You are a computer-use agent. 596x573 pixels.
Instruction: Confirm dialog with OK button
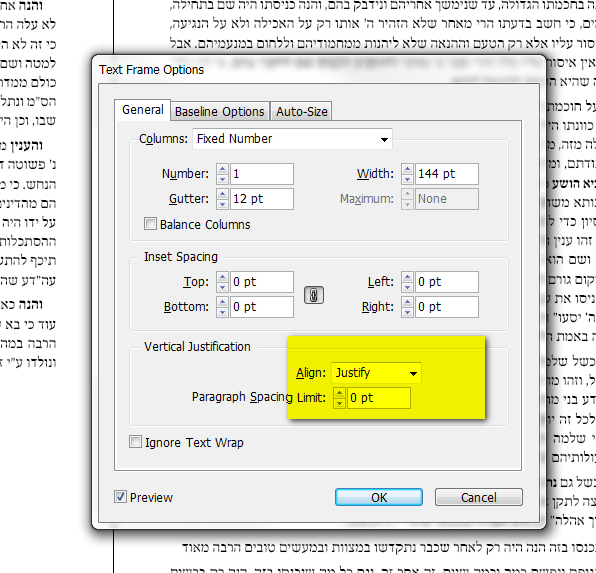[379, 497]
